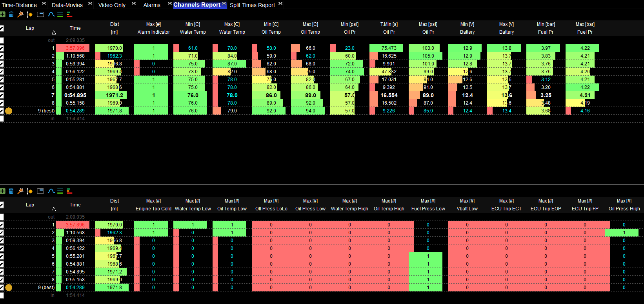Screen dimensions: 644x304
Task: Click the sort triangle in lower Lap header
Action: pos(54,209)
